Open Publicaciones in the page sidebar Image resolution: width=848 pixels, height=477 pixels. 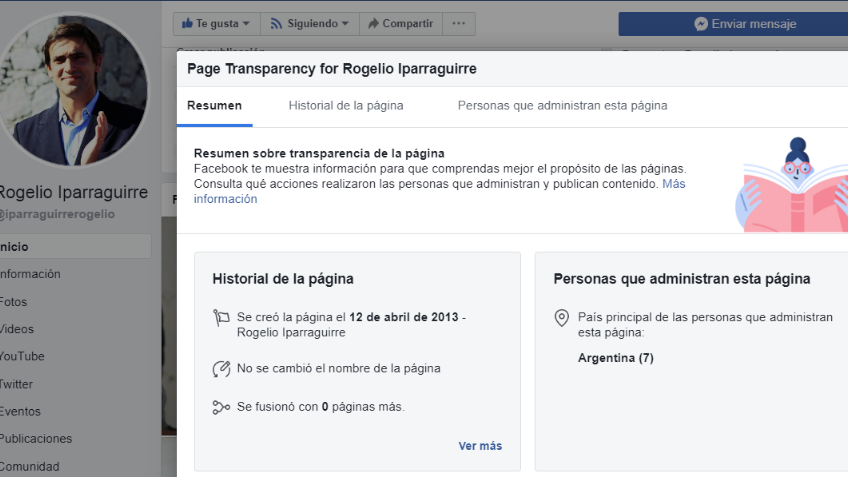pos(36,439)
